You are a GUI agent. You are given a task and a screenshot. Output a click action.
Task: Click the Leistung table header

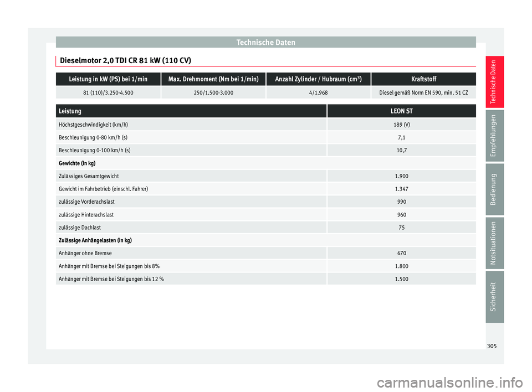[191, 111]
